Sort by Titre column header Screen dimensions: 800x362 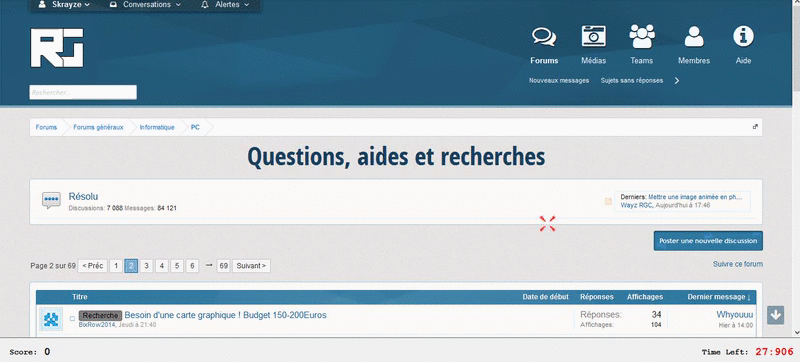tap(80, 297)
